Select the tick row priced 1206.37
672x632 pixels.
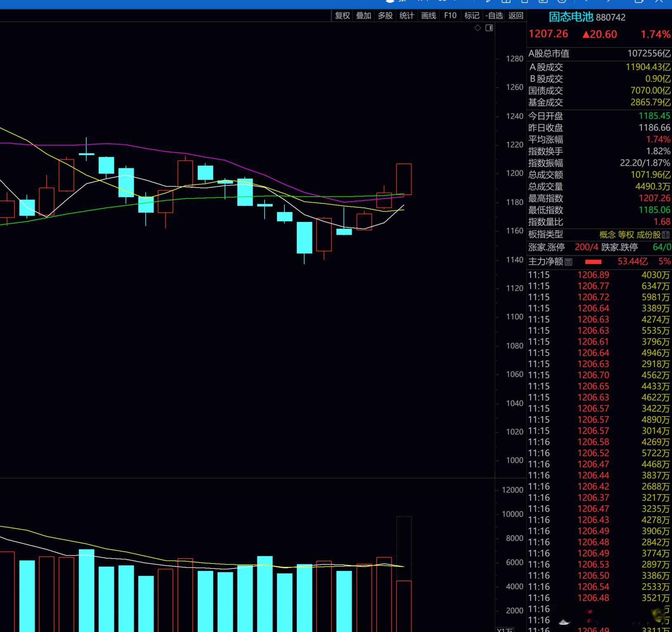599,498
